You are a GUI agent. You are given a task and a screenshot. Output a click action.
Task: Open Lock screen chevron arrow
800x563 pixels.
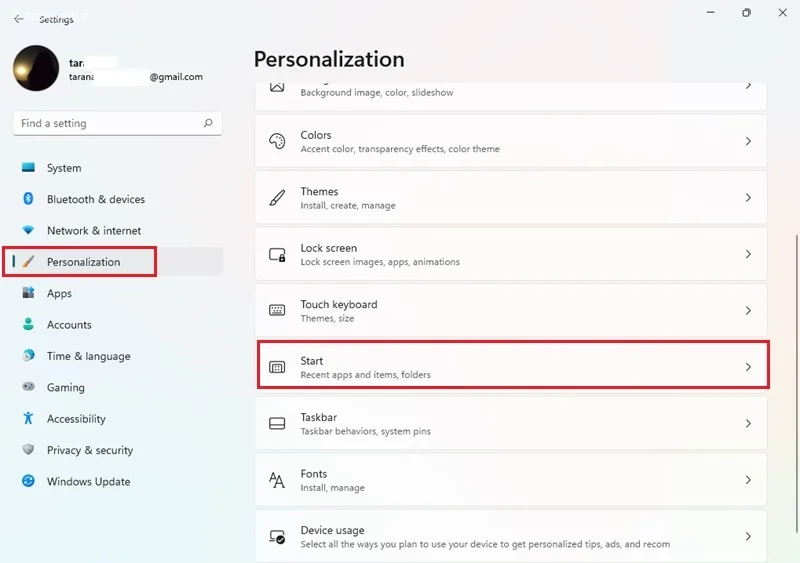point(747,254)
